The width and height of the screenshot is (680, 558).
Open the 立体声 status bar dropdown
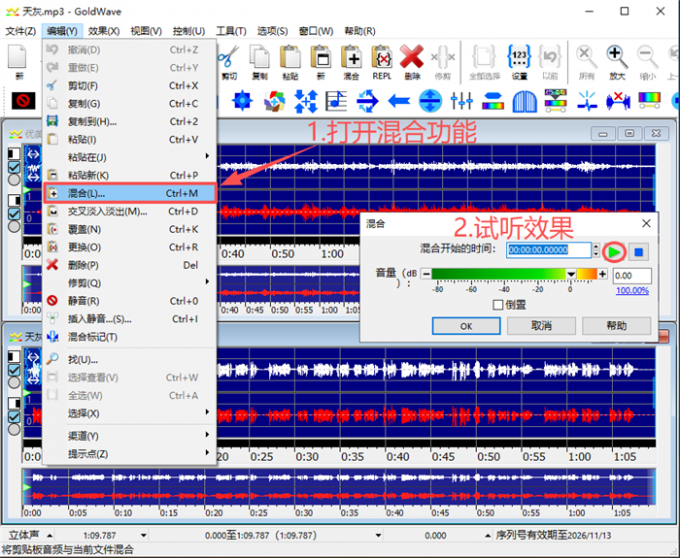(50, 535)
